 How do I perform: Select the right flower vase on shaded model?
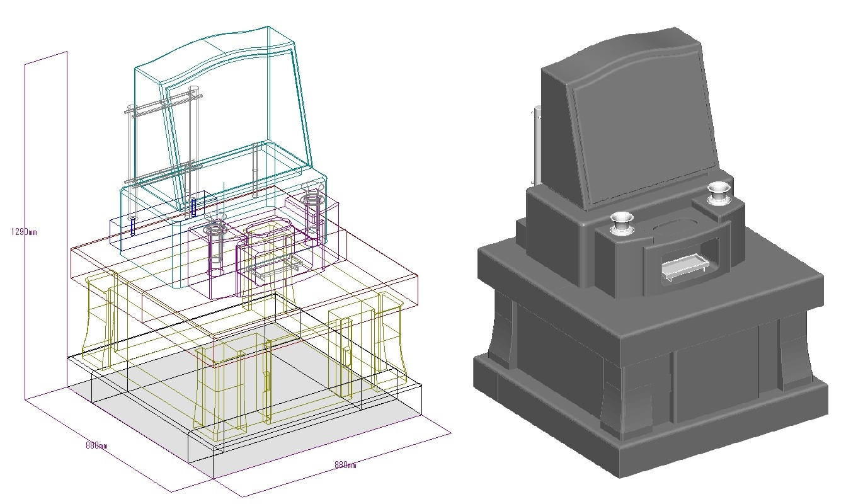pyautogui.click(x=717, y=192)
